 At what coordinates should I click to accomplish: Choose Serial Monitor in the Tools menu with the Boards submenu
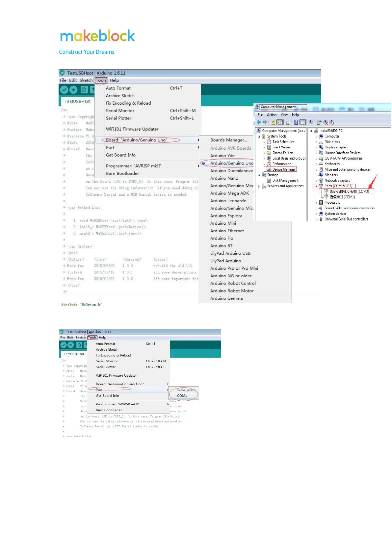pyautogui.click(x=148, y=111)
